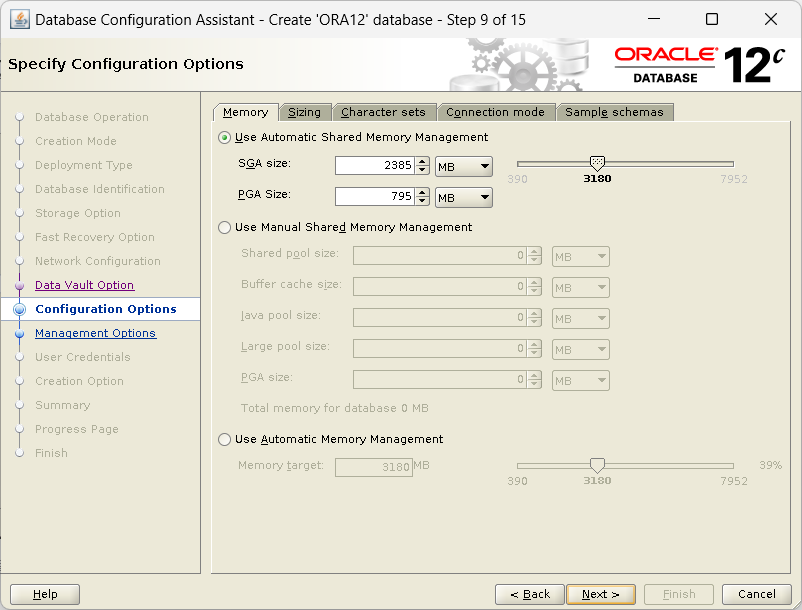
Task: Click the manual PGA size field
Action: tap(439, 379)
